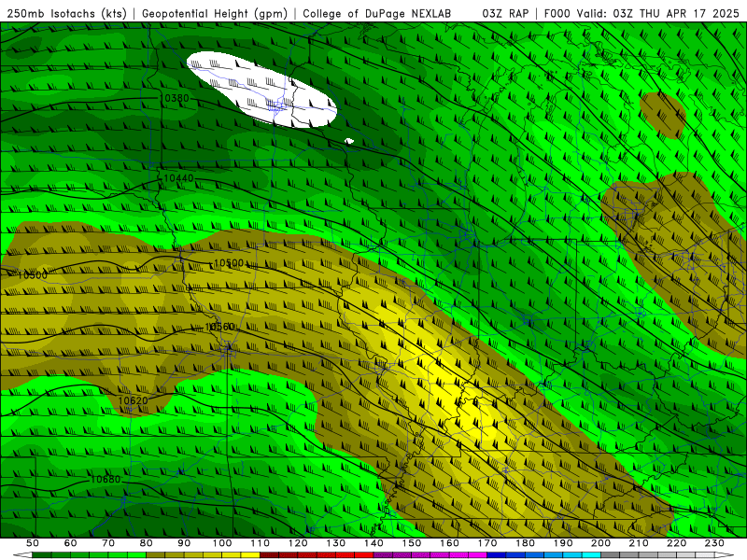The width and height of the screenshot is (747, 560).
Task: Select the 10500 contour label at the map's left edge
Action: pos(33,274)
